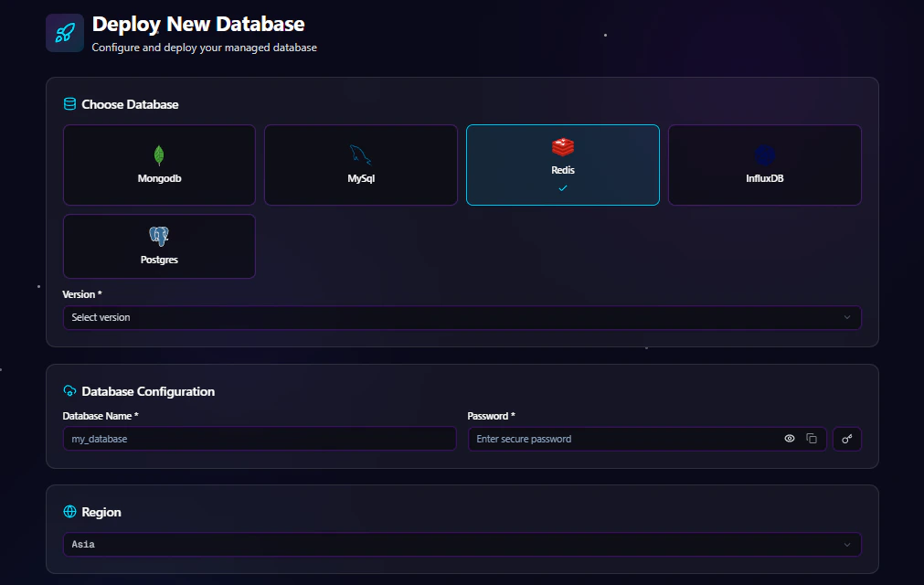Click the Database Configuration heading text

click(148, 391)
